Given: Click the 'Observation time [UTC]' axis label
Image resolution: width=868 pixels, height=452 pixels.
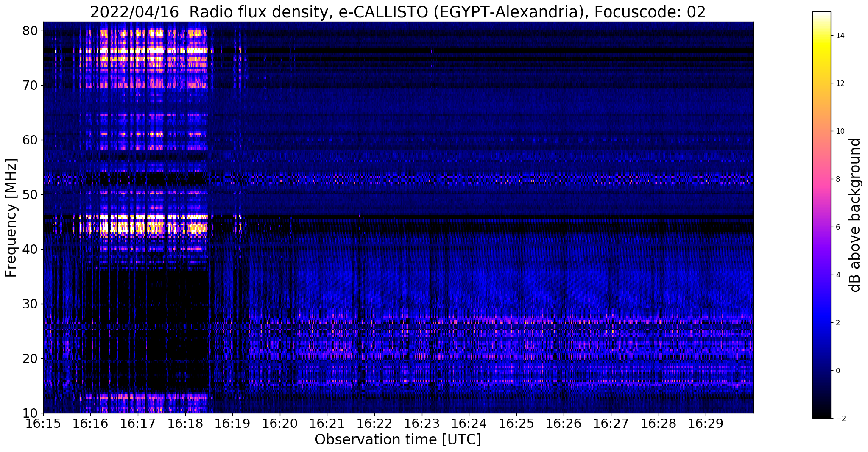Looking at the screenshot, I should (x=398, y=439).
